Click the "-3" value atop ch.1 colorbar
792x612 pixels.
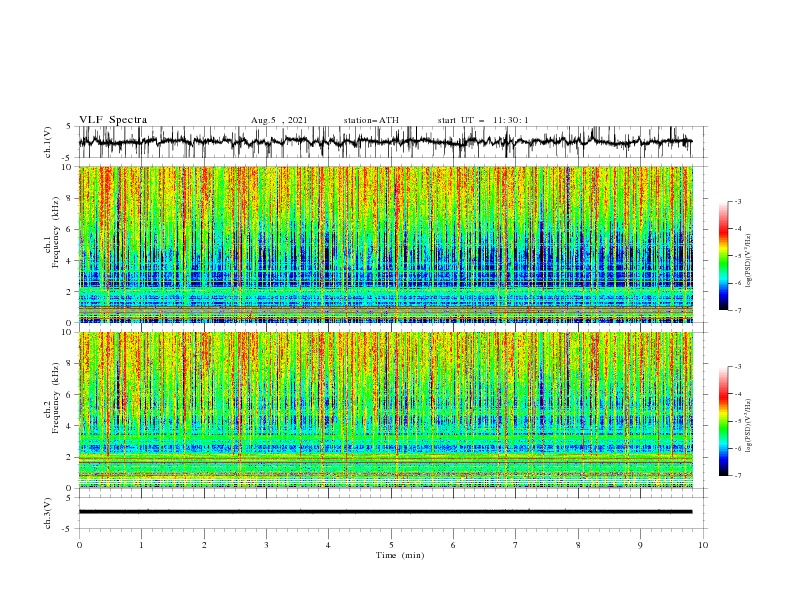click(737, 201)
